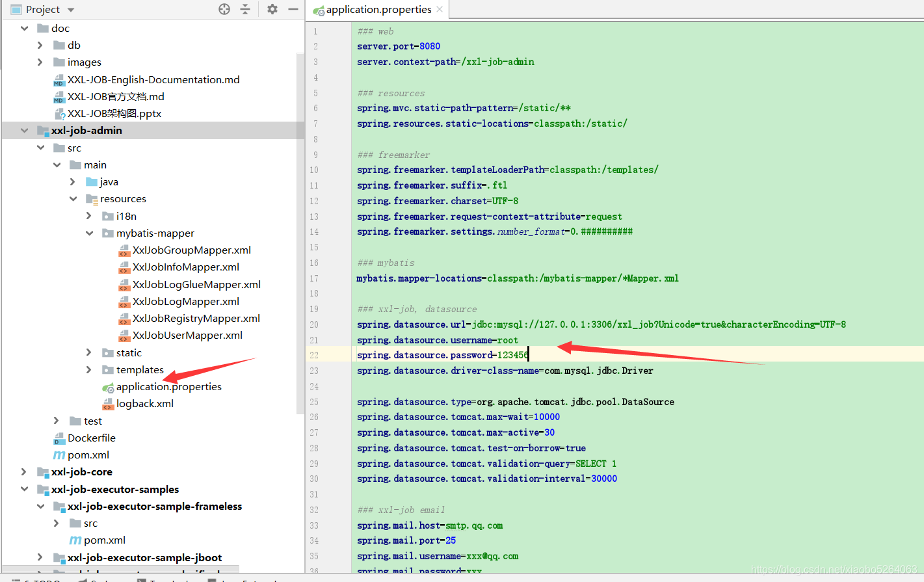Click the XxlJobRegistryMapper.xml file icon
This screenshot has width=924, height=582.
click(x=124, y=319)
